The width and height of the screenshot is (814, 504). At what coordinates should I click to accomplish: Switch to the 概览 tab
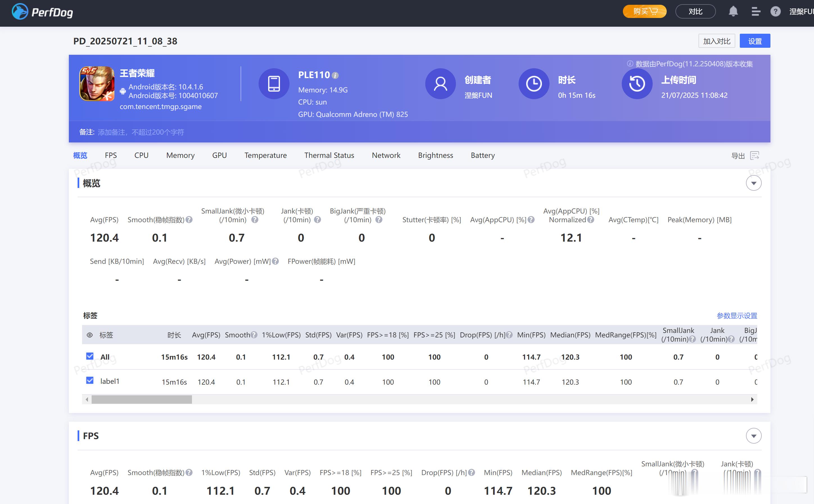tap(80, 155)
